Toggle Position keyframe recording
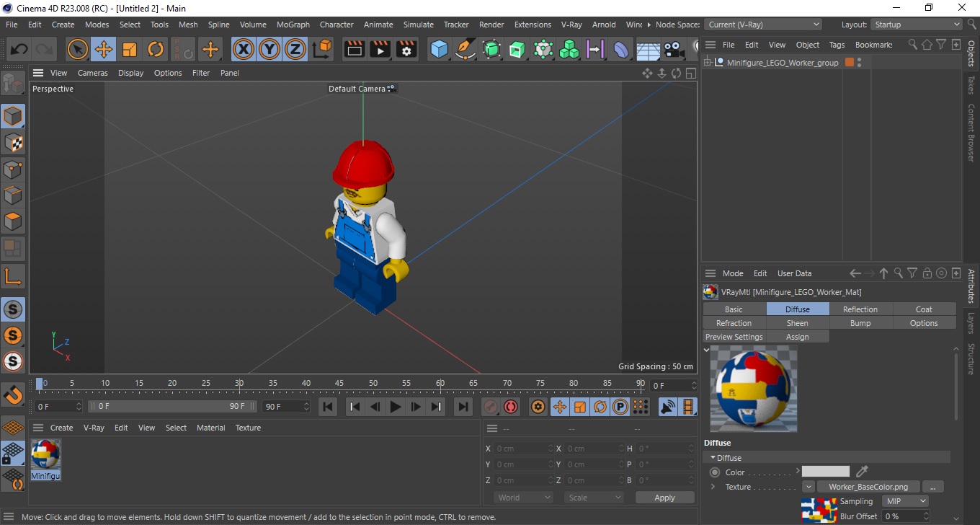This screenshot has width=980, height=525. [559, 407]
